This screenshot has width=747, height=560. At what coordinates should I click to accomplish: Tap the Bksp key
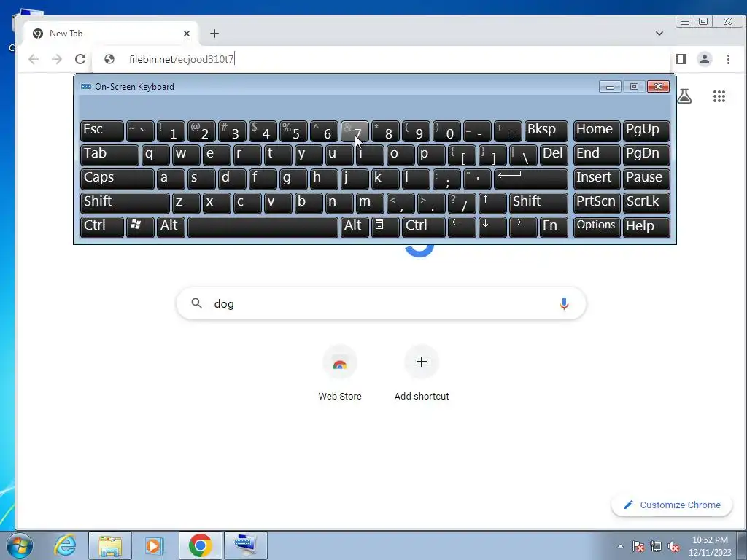pos(546,131)
